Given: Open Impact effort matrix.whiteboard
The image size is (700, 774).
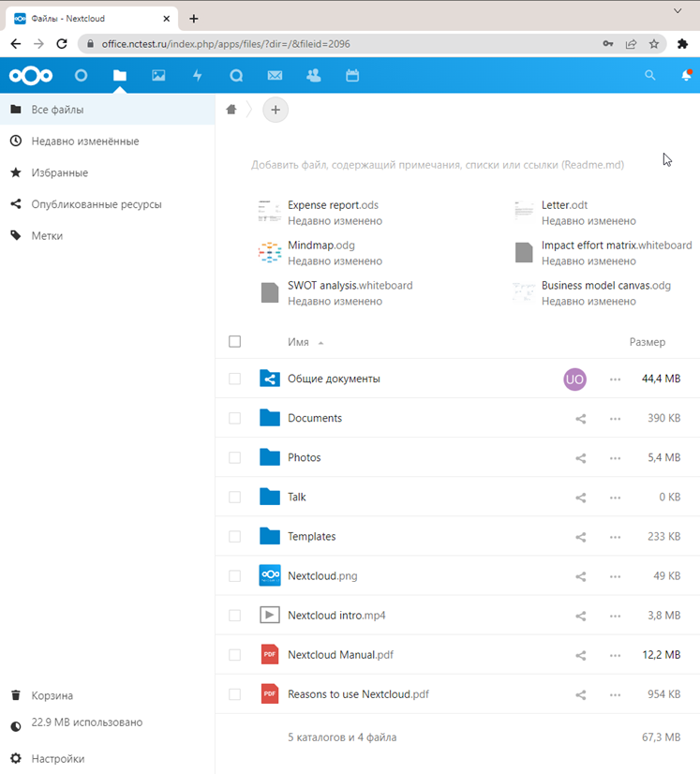Looking at the screenshot, I should (603, 253).
